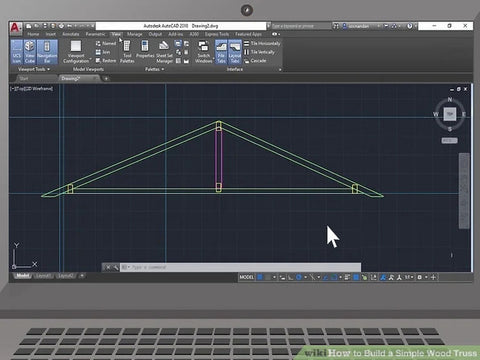Screen dimensions: 480x360
Task: Click the status bar customization icon
Action: coord(433,277)
